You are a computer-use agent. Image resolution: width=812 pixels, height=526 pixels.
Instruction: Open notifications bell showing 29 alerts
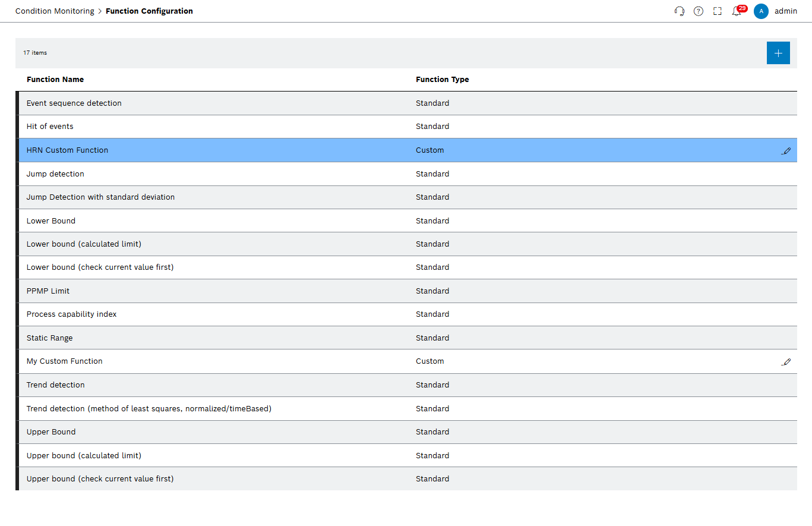(736, 11)
